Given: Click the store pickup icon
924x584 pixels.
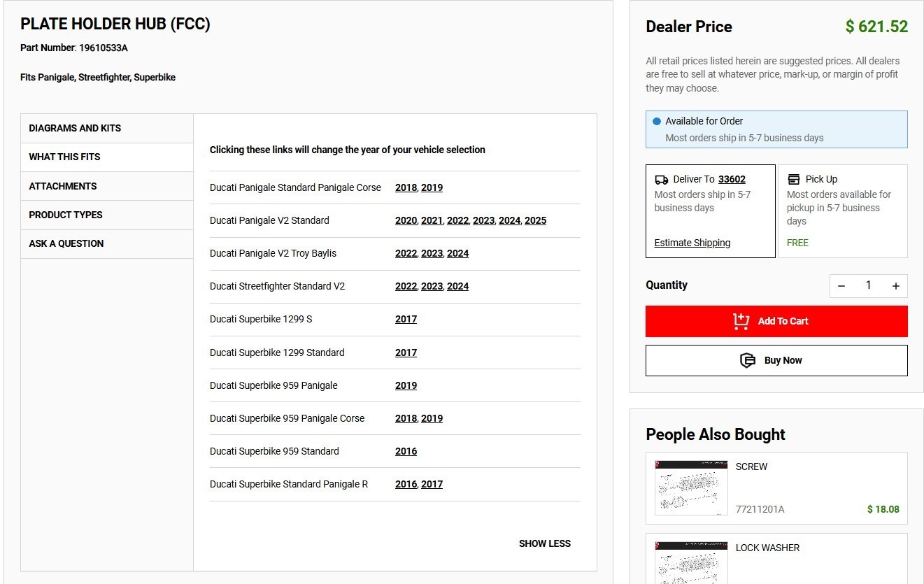Looking at the screenshot, I should point(793,180).
